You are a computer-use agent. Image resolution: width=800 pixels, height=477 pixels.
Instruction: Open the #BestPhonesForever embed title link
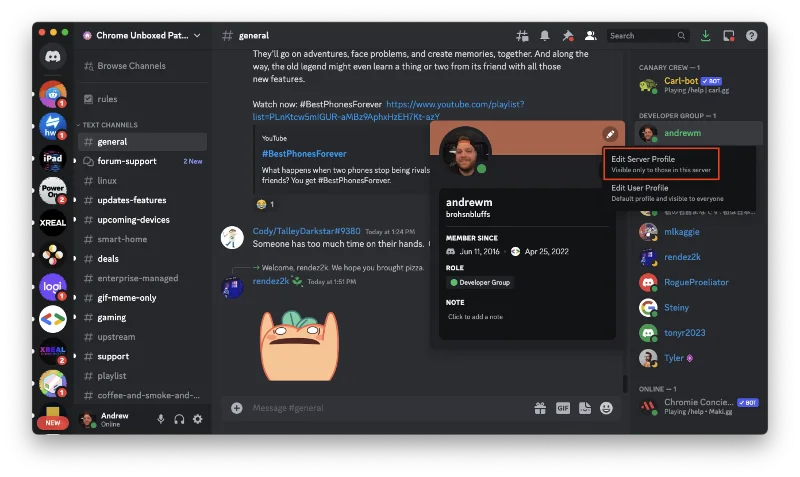point(304,154)
